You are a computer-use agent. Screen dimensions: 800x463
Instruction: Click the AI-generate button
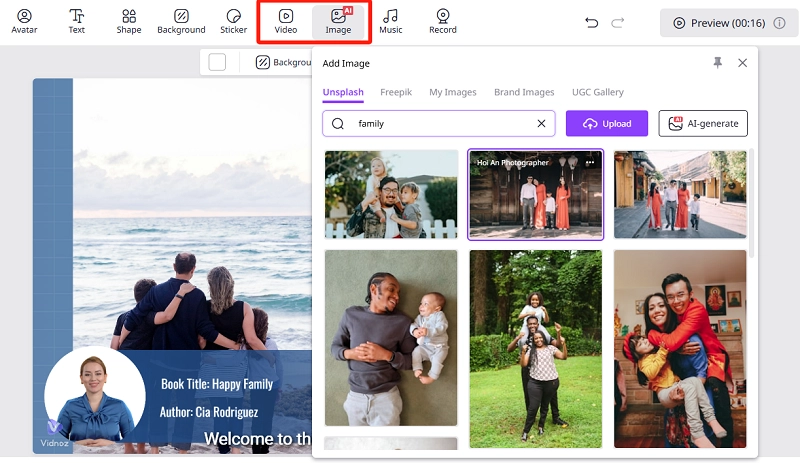(702, 124)
